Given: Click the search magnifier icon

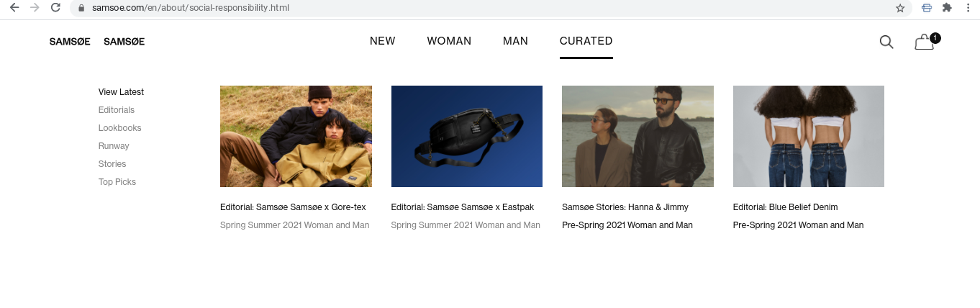Looking at the screenshot, I should click(x=886, y=42).
